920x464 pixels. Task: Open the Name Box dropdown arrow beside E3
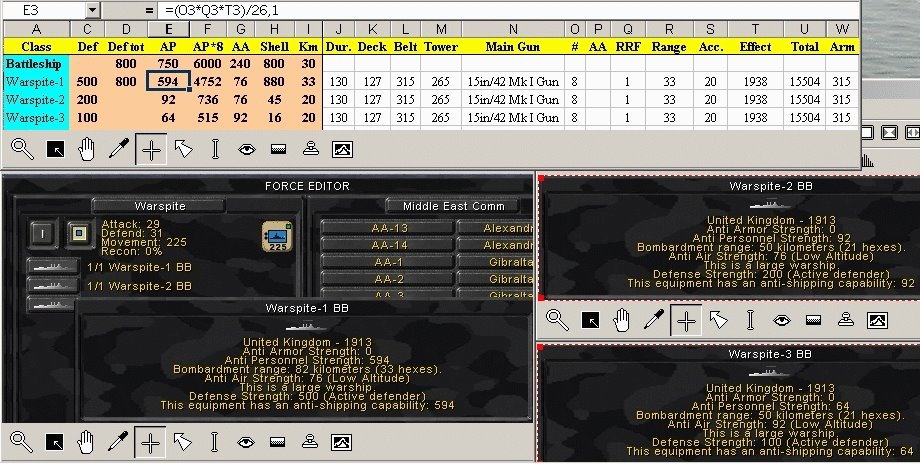(x=93, y=10)
